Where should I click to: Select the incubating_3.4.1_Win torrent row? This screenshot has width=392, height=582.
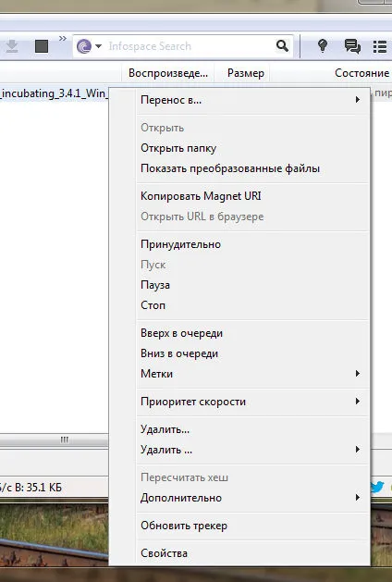tap(55, 93)
